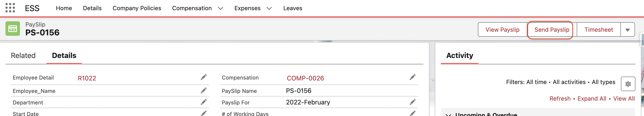This screenshot has width=644, height=116.
Task: Edit the Employee_Name field pencil
Action: 204,90
